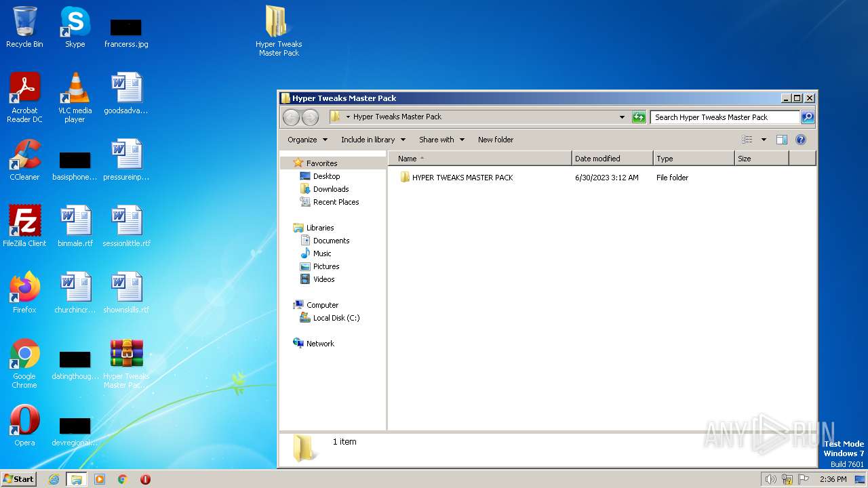Select the pressureinp... document icon
Screen dimensions: 868x488
(126, 160)
